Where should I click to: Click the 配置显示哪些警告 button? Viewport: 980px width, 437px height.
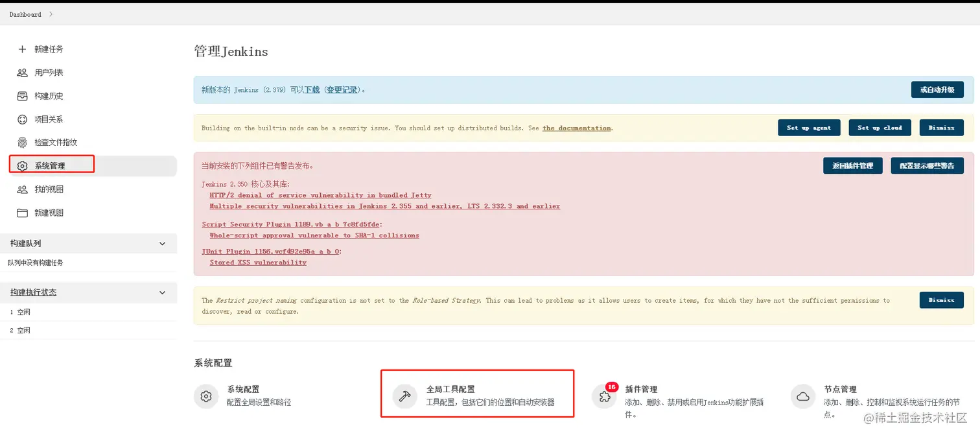927,166
